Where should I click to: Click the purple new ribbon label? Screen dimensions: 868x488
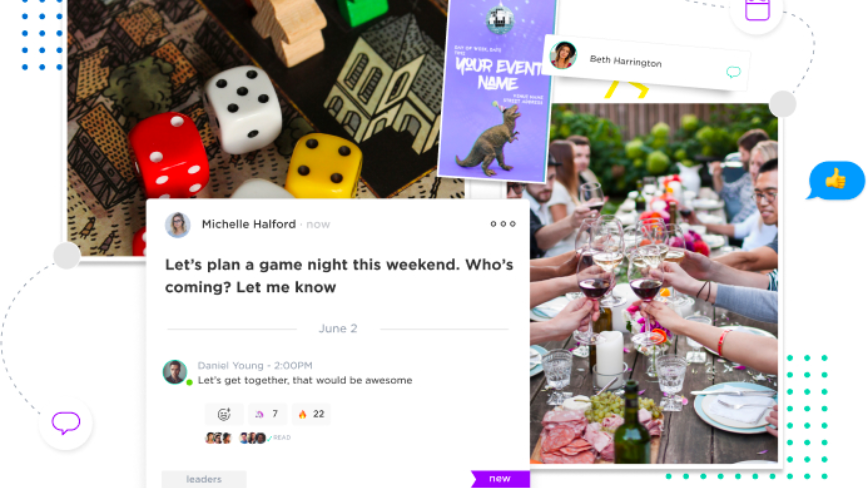pos(500,478)
